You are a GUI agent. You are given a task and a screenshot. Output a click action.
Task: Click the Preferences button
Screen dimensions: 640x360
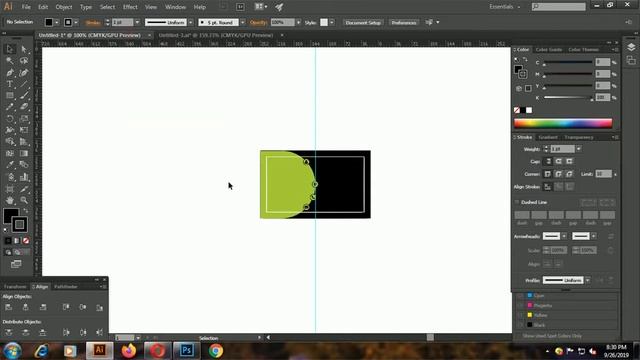click(x=404, y=22)
